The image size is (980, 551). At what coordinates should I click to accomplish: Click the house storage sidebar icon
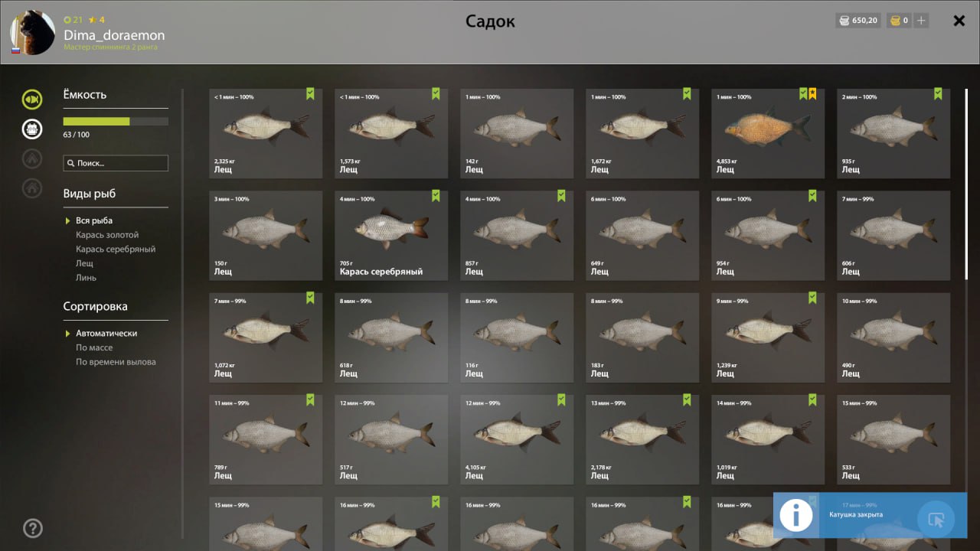pyautogui.click(x=32, y=188)
